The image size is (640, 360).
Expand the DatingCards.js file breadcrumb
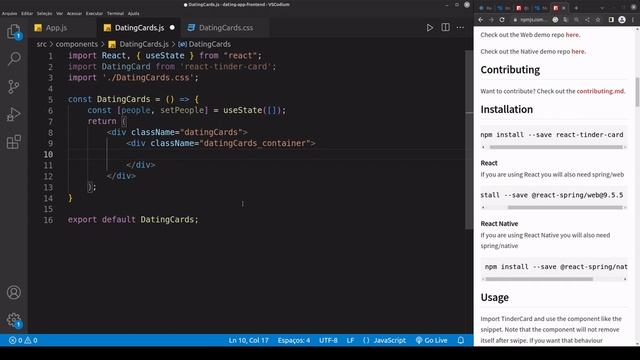[139, 44]
